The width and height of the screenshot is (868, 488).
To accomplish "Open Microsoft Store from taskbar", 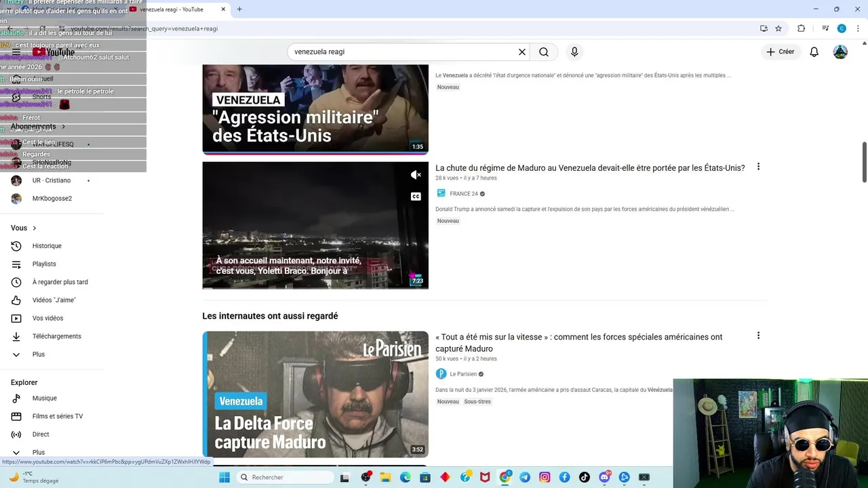I will (x=425, y=477).
